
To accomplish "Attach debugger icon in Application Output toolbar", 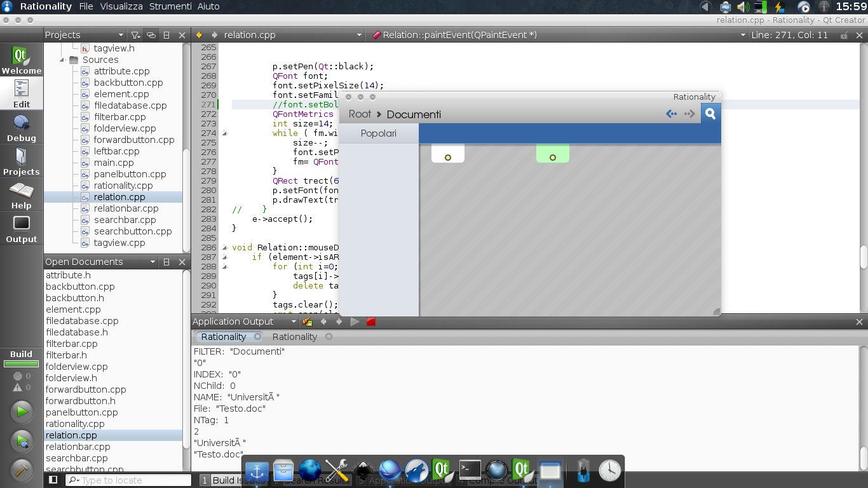I will [308, 322].
